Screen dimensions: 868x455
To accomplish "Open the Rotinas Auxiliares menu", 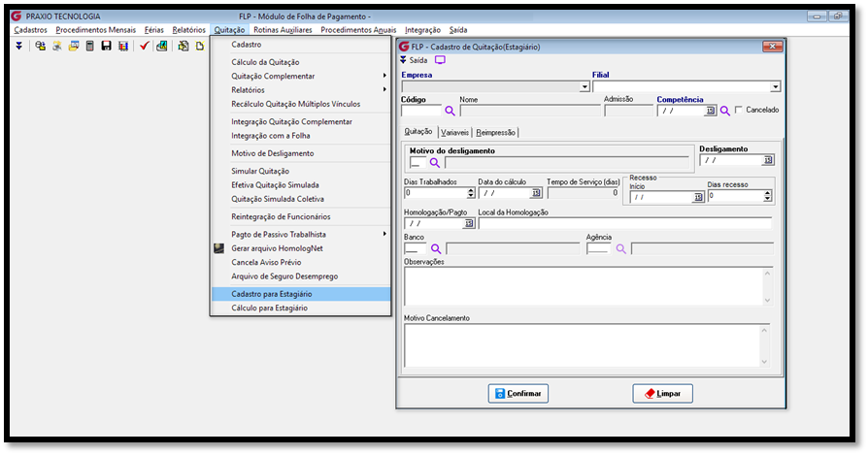I will coord(283,30).
